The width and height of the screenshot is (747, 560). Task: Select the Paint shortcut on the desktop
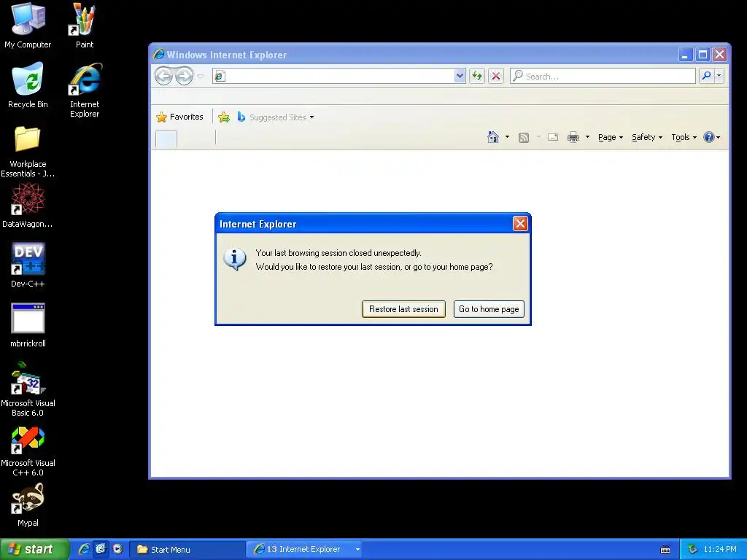tap(85, 26)
